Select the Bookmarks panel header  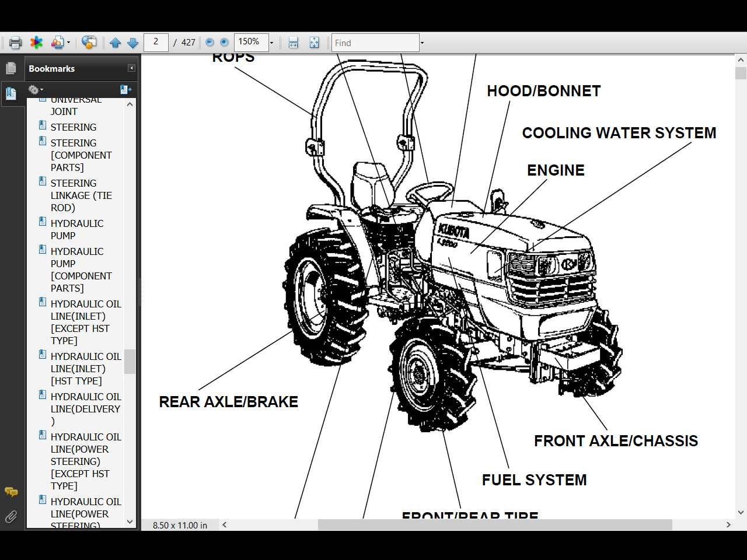coord(51,68)
